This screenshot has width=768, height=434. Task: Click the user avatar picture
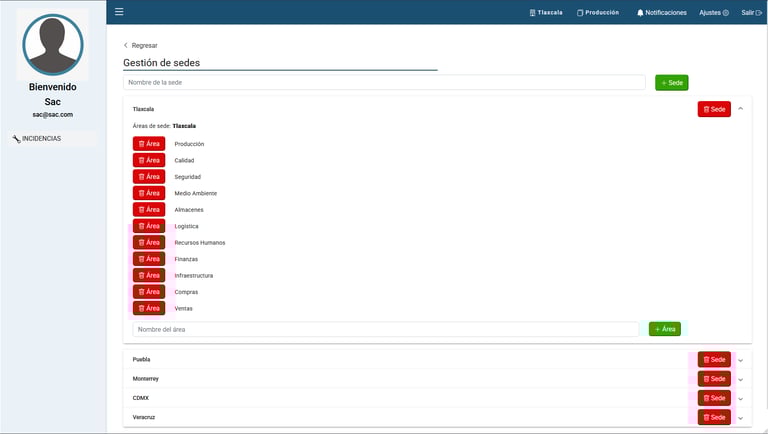point(53,45)
